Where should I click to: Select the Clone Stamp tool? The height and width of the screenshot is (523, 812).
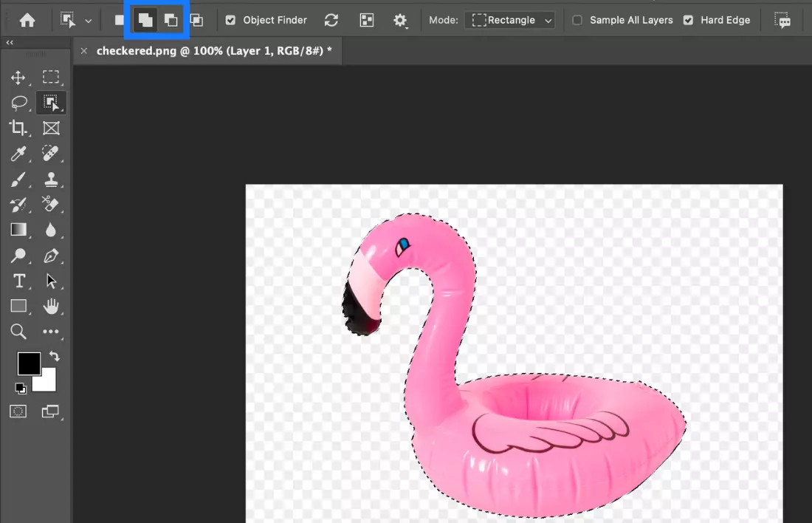pyautogui.click(x=51, y=180)
